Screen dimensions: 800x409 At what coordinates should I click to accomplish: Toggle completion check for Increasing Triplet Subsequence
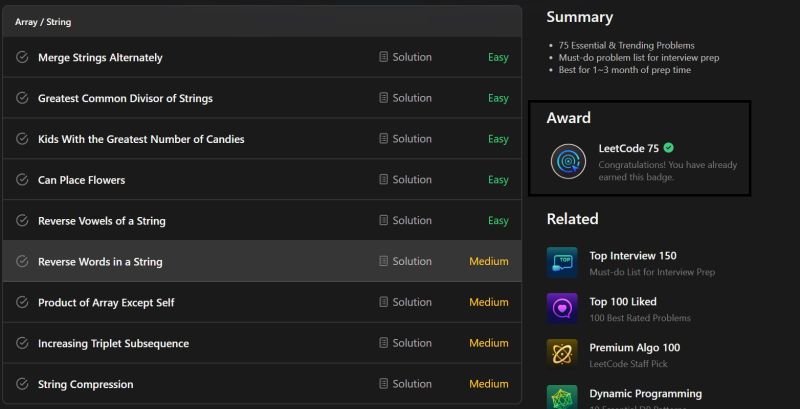(x=22, y=343)
